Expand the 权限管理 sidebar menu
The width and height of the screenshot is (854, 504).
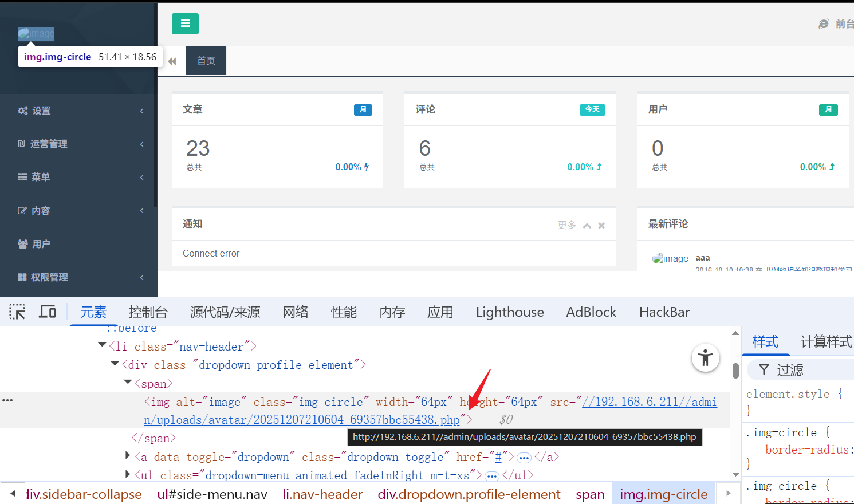(49, 277)
